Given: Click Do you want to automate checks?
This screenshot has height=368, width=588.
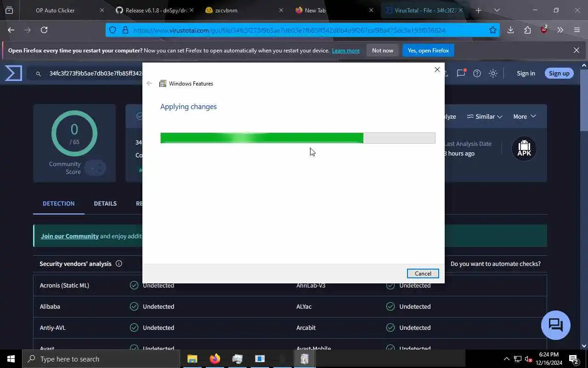Looking at the screenshot, I should pyautogui.click(x=495, y=264).
